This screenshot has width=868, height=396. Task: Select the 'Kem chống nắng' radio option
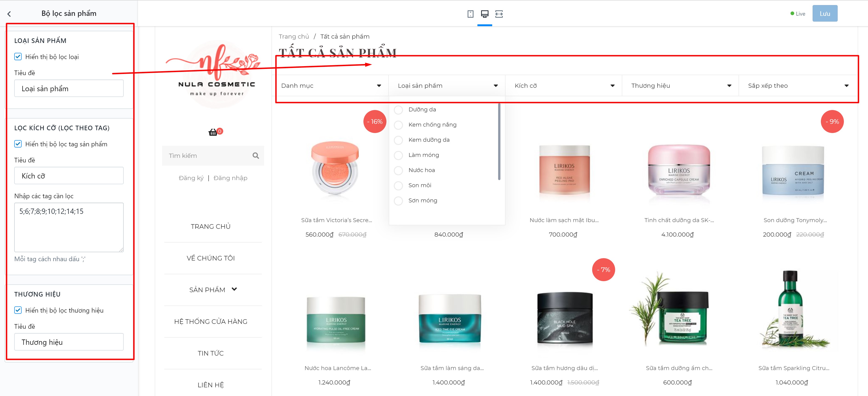point(398,125)
